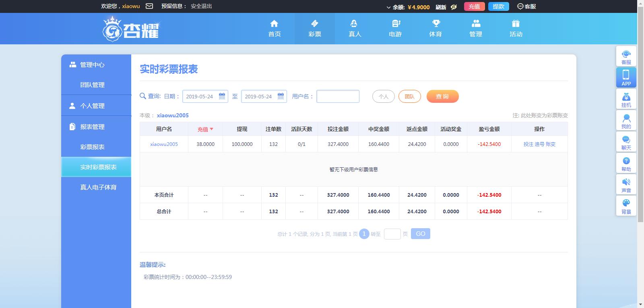The image size is (644, 308).
Task: Expand the balance dropdown chevron
Action: pyautogui.click(x=388, y=7)
